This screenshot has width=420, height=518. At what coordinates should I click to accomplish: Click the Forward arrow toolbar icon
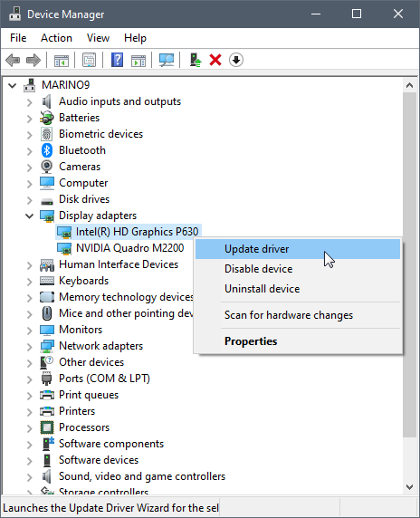tap(33, 61)
